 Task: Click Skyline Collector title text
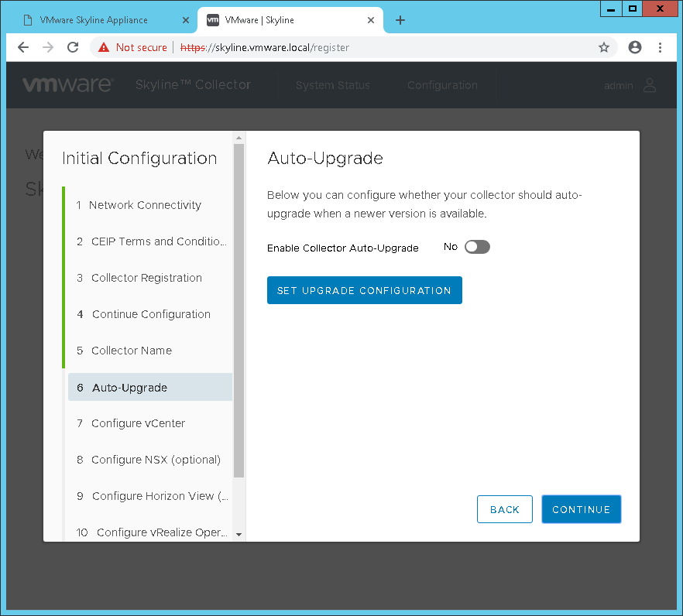click(193, 84)
